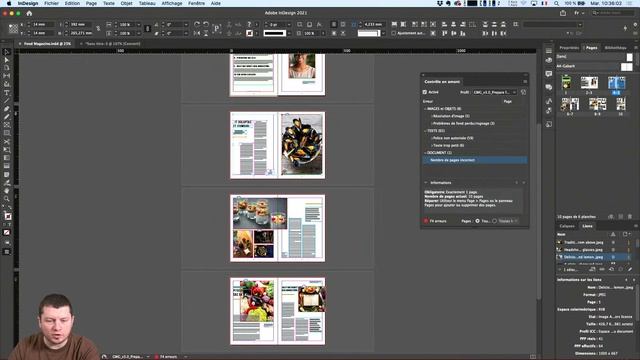Click the rotate 90° counter-clockwise icon
Screen dimensions: 640x360
pos(206,24)
